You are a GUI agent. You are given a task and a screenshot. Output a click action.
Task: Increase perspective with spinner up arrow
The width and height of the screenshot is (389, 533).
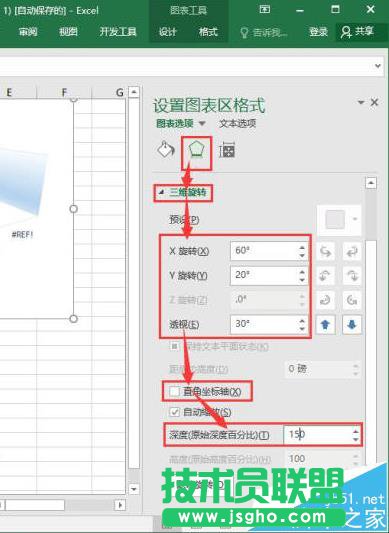tap(302, 320)
